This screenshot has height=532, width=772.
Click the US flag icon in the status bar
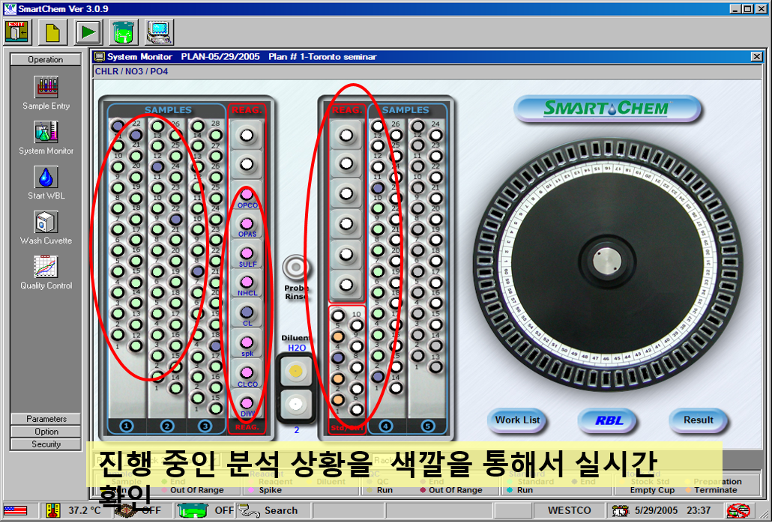pos(15,510)
